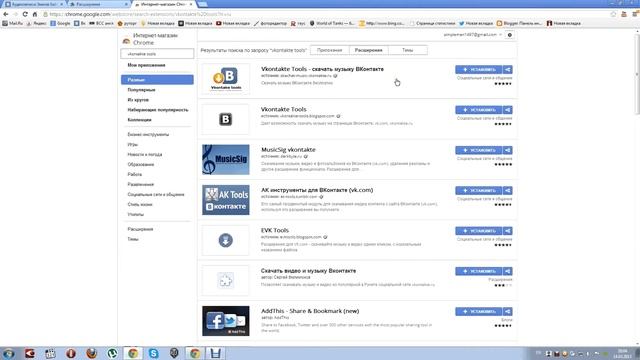This screenshot has height=360, width=640.
Task: Install AK инструменты для ВКонтакте
Action: [479, 191]
